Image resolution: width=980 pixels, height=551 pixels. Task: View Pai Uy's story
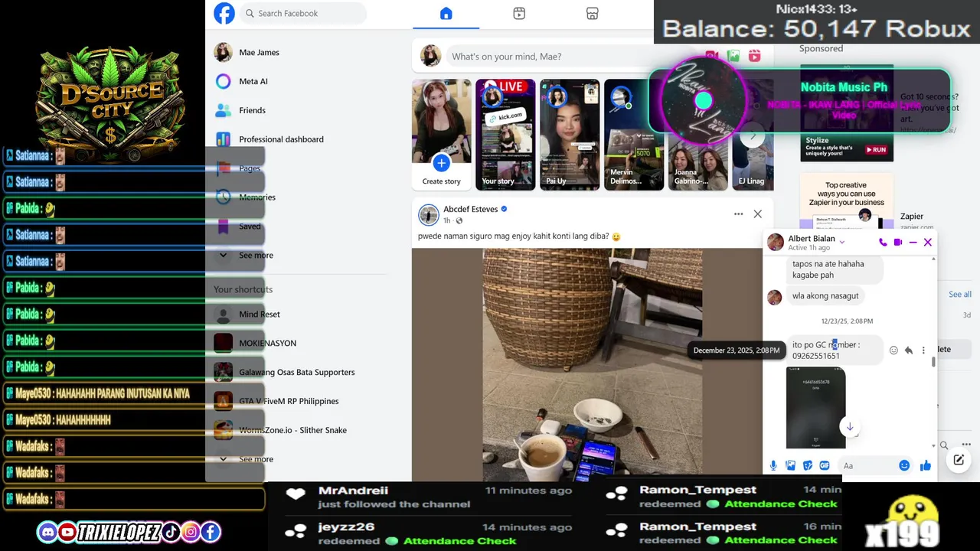570,135
